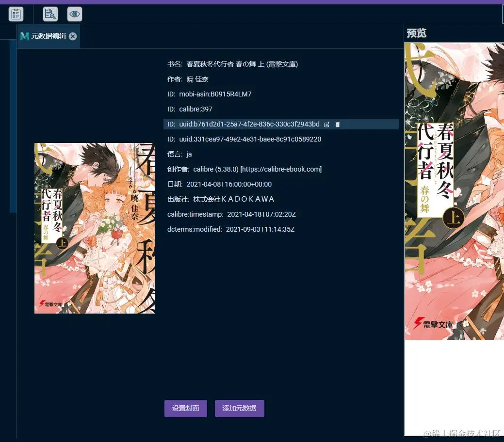This screenshot has width=504, height=442.
Task: Select the calibre:timestamp row
Action: click(281, 214)
